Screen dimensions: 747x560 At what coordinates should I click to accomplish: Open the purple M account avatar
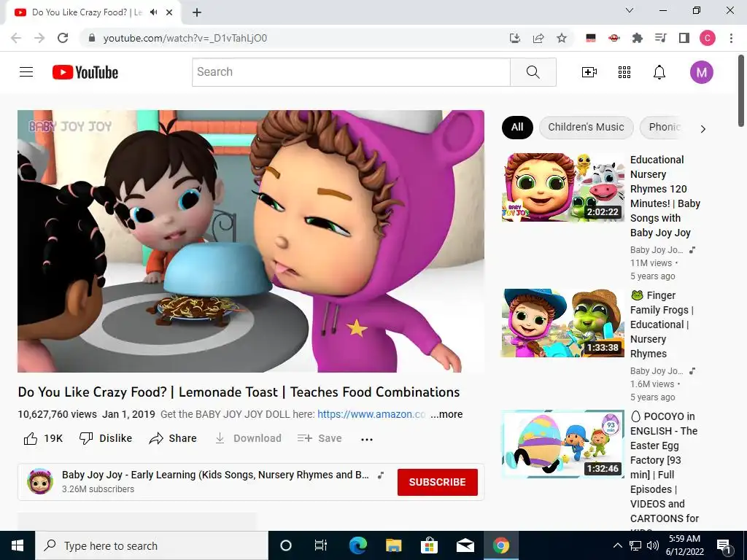[701, 72]
